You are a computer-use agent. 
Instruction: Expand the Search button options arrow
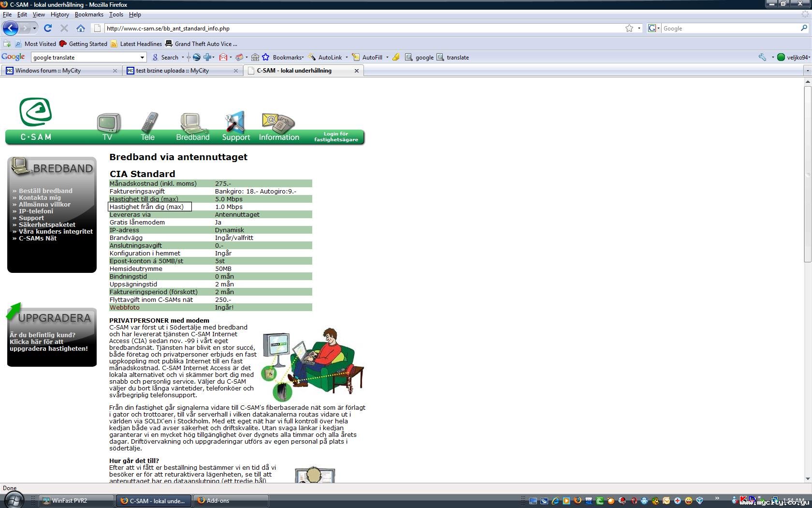pos(183,57)
